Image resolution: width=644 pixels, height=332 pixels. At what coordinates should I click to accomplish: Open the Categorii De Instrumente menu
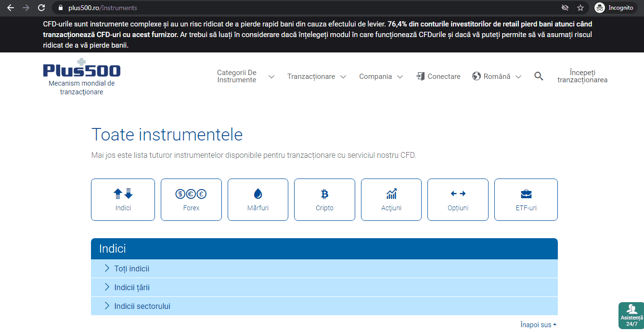pyautogui.click(x=245, y=77)
